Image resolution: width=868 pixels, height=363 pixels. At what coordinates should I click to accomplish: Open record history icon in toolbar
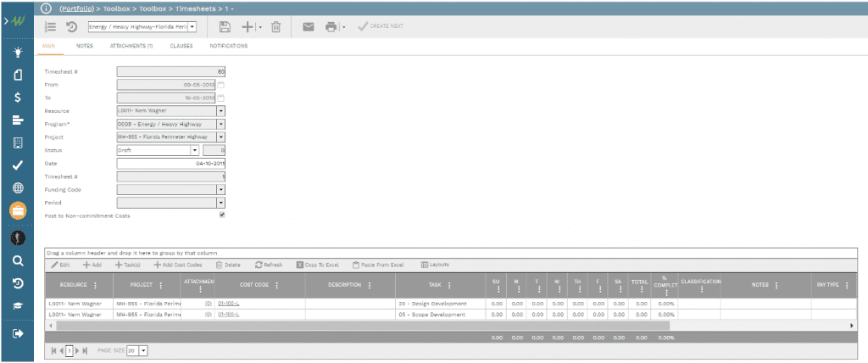[x=71, y=26]
